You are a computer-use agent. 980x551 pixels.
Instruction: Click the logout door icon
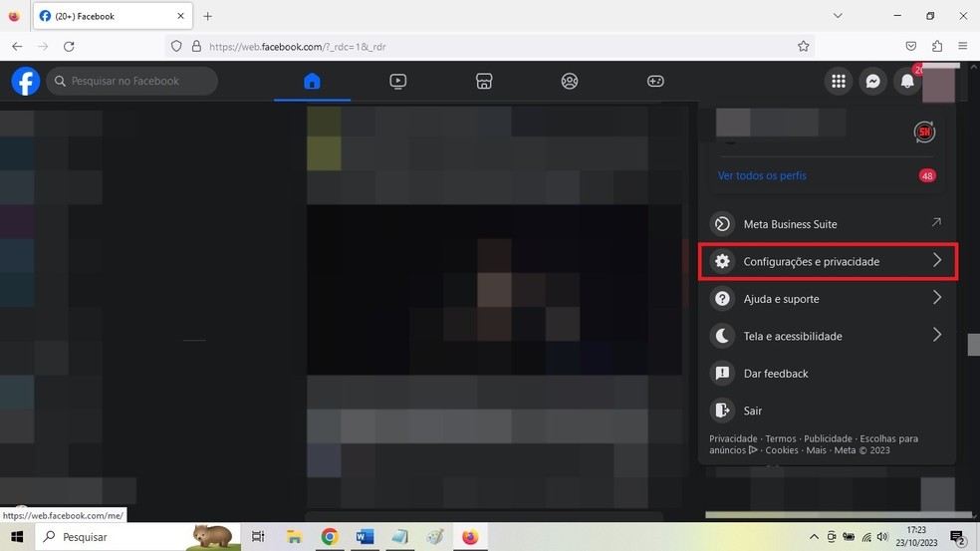click(722, 411)
